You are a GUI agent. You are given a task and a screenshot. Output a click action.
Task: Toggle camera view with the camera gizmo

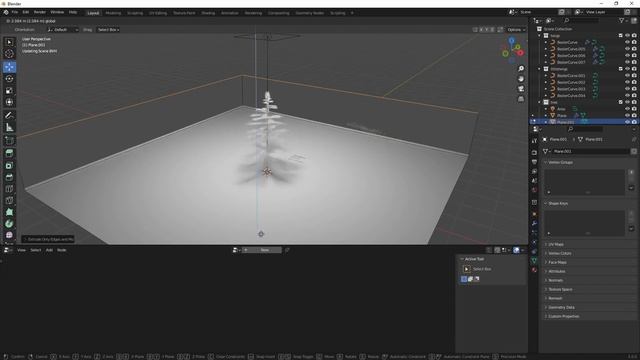click(x=521, y=89)
